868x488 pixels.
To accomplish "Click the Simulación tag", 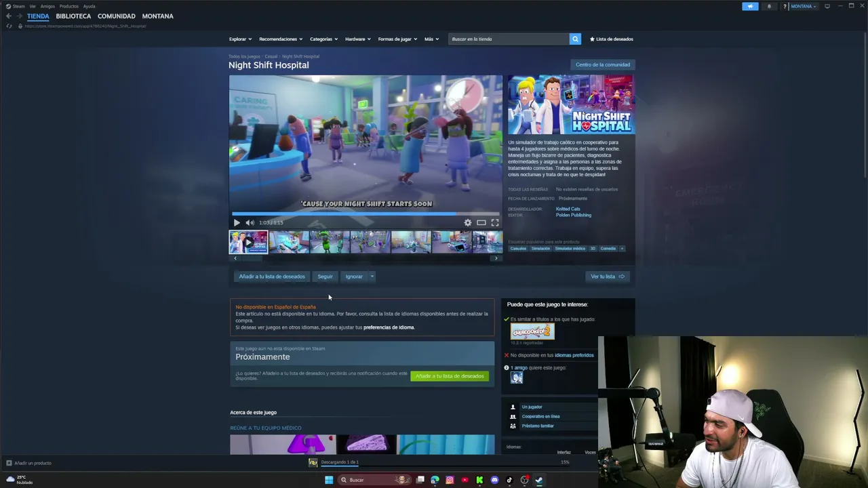I will (540, 249).
